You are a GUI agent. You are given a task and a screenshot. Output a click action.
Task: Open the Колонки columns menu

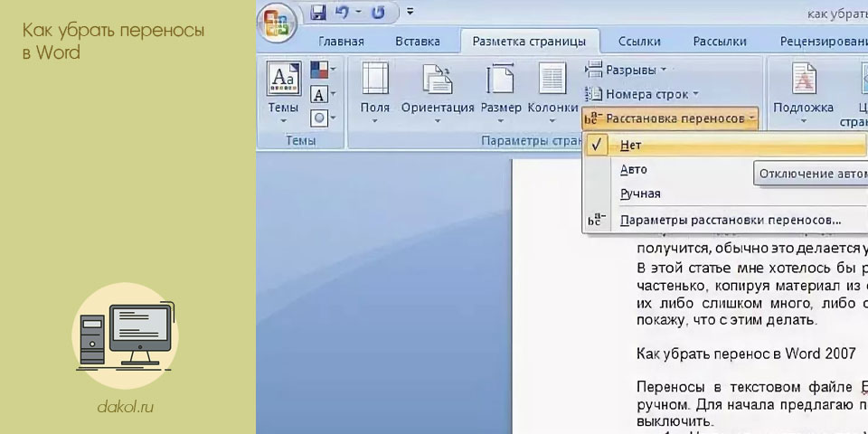[x=552, y=92]
